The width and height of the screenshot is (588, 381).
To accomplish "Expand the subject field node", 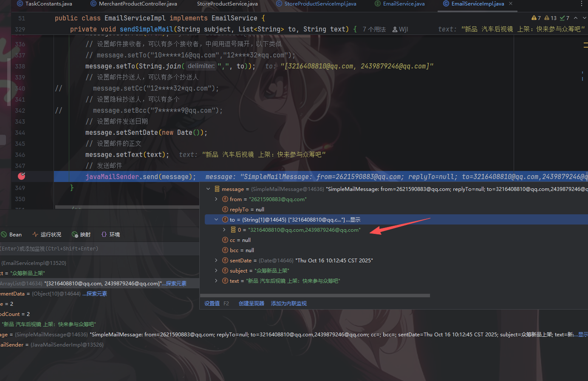I will point(216,270).
